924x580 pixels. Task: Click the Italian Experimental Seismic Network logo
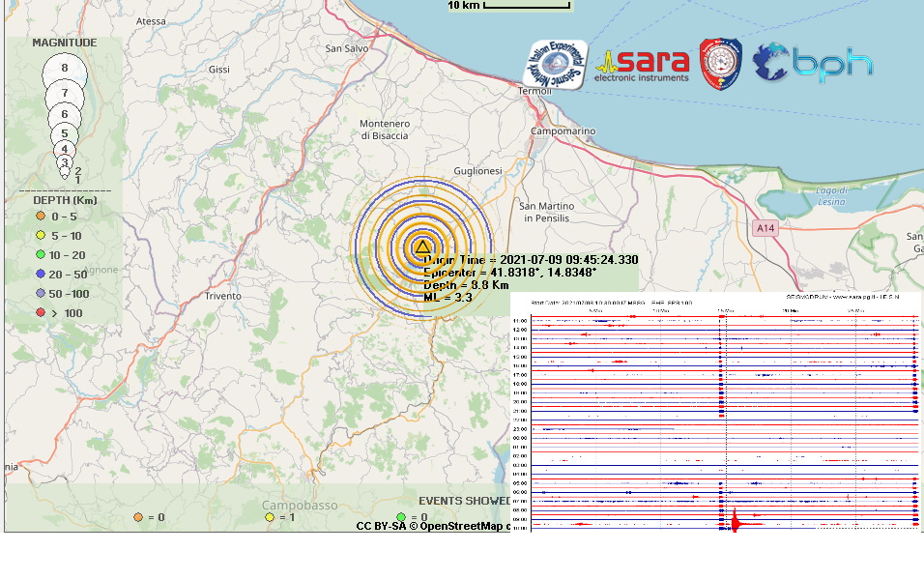[555, 65]
